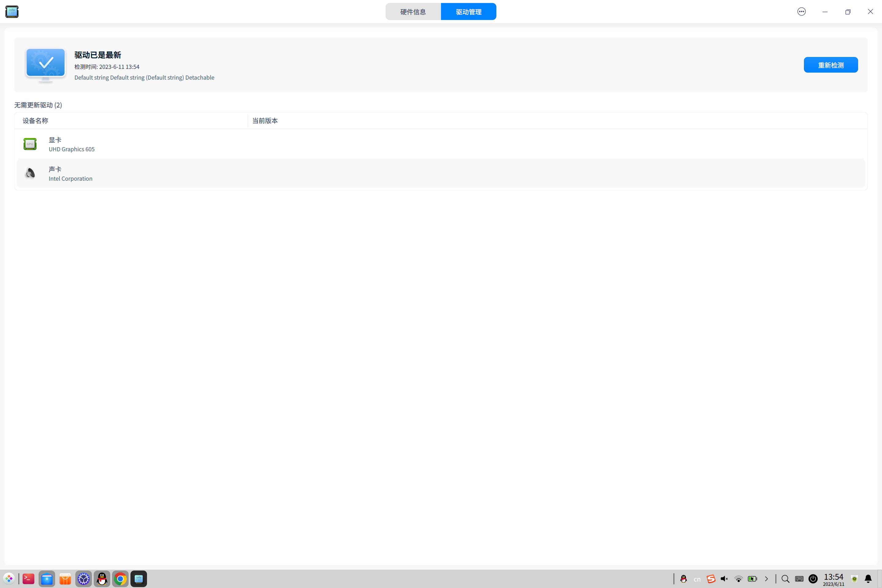Open the three-dot main menu

[801, 12]
